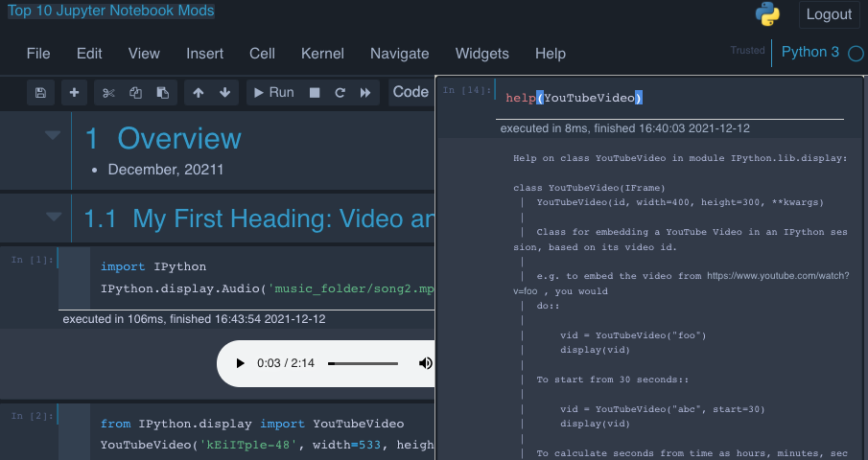Click the audio progress slider
The width and height of the screenshot is (868, 460).
tap(364, 363)
